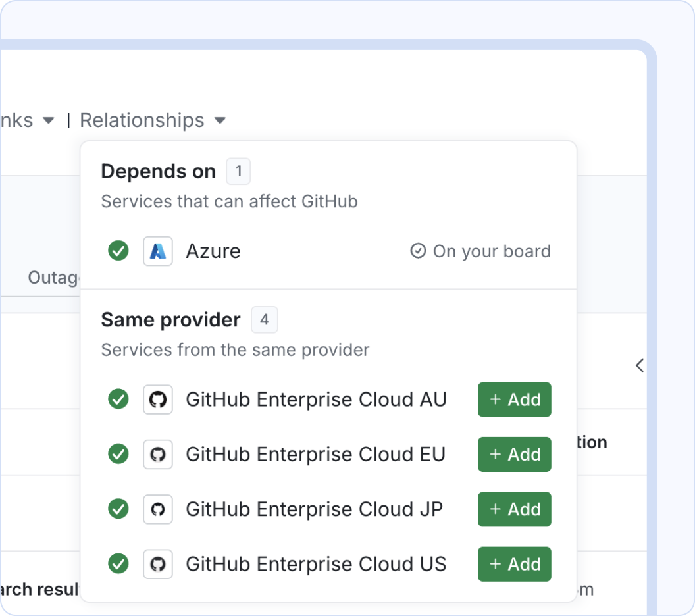Click Azure's green status check icon
Screen dimensions: 695x616
click(x=118, y=251)
